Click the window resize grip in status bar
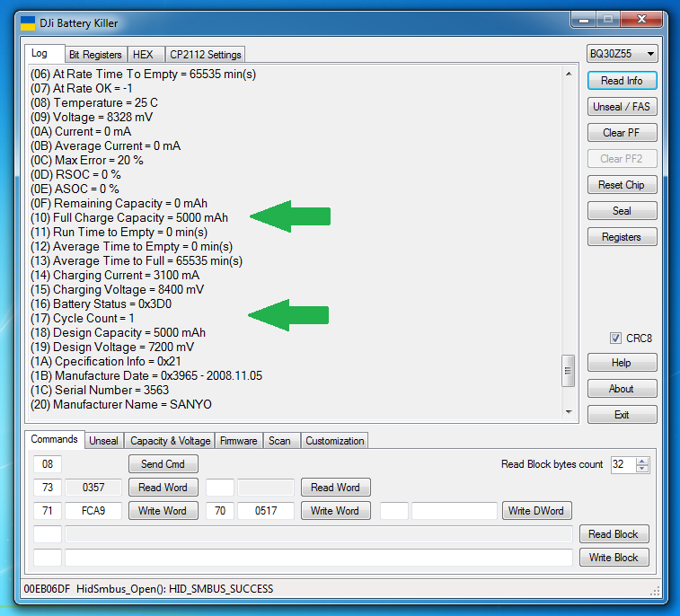Image resolution: width=680 pixels, height=616 pixels. [x=655, y=591]
